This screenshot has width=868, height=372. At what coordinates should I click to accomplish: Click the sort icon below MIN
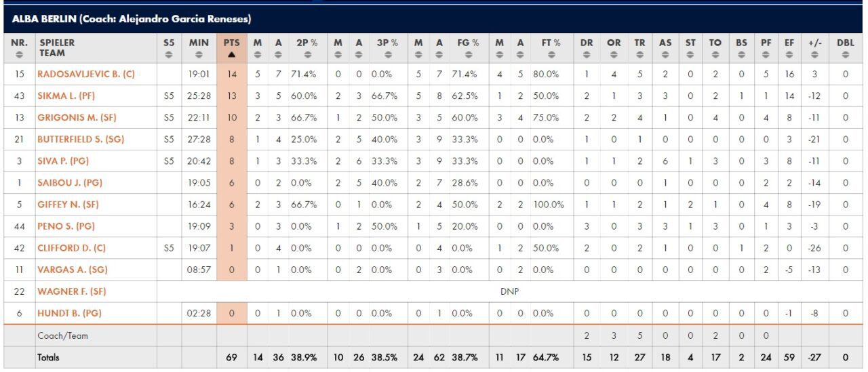pos(199,55)
